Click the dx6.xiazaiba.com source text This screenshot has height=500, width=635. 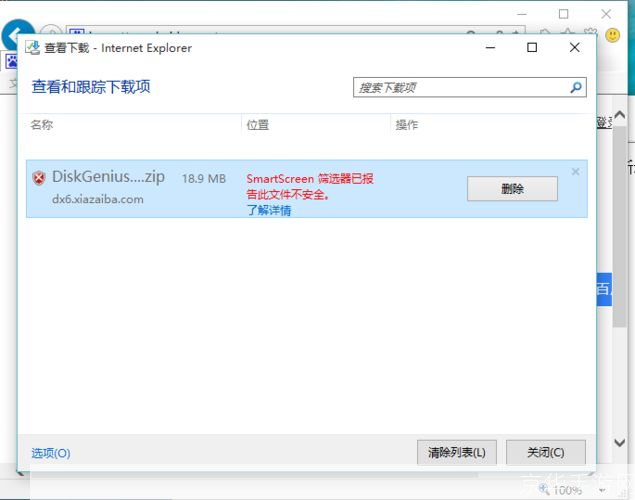[98, 199]
